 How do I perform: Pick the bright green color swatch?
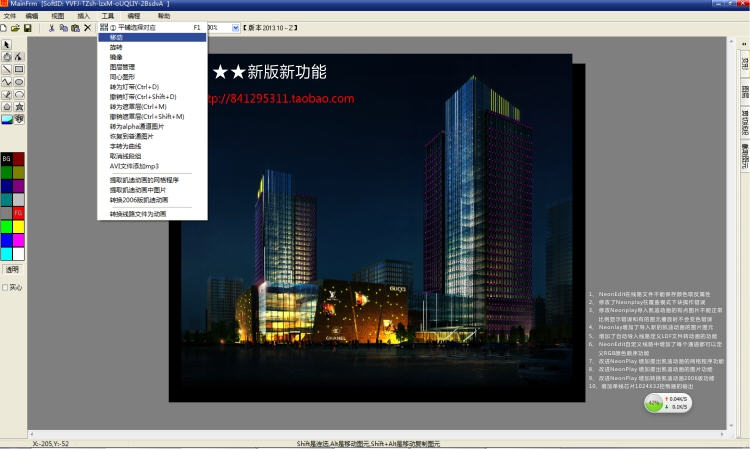[x=6, y=227]
